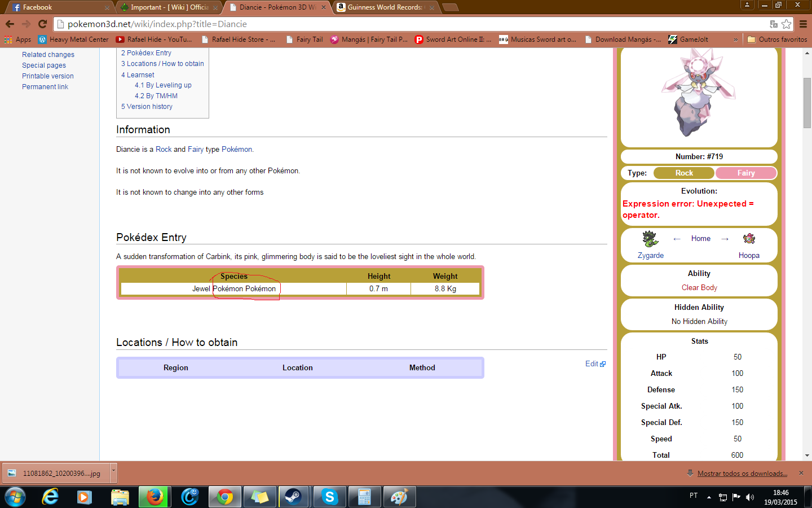Expand the downloaded file options arrow

click(113, 473)
